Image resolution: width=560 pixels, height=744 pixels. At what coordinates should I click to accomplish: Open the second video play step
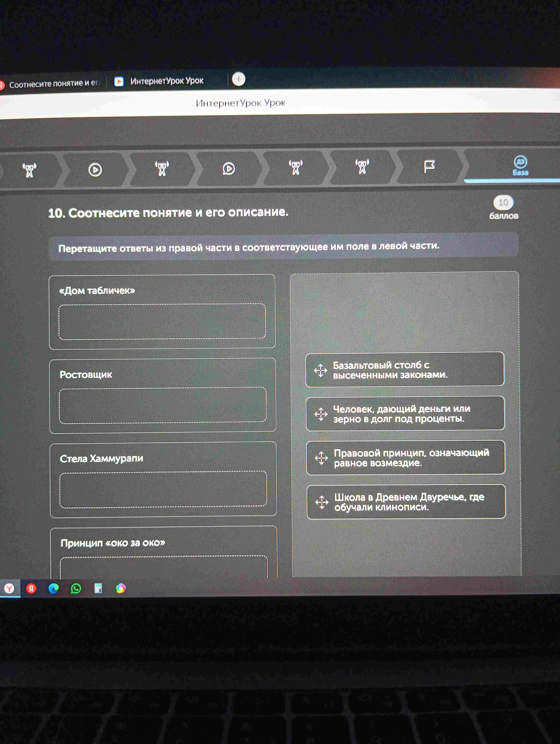229,168
